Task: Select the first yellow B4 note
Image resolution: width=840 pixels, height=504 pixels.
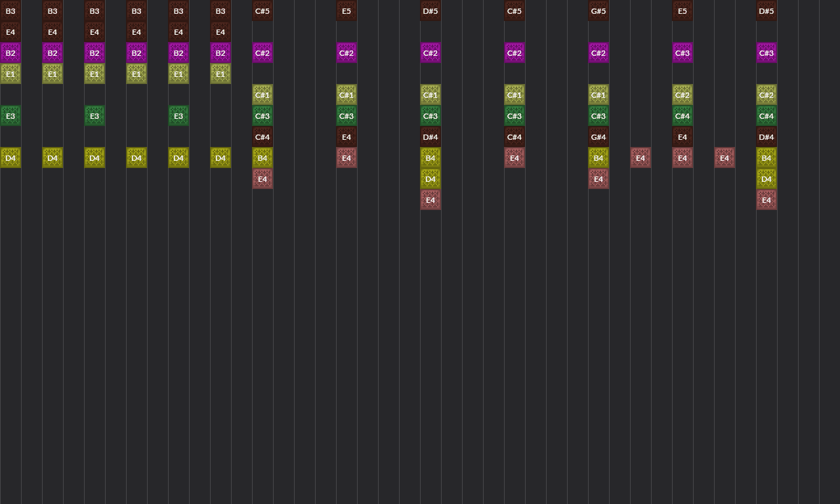Action: pyautogui.click(x=262, y=157)
